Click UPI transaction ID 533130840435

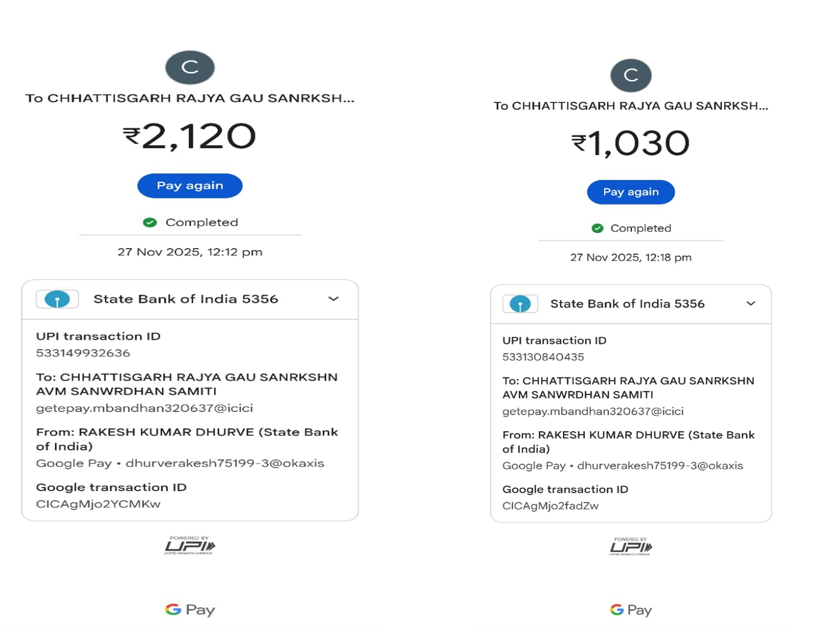pyautogui.click(x=543, y=357)
